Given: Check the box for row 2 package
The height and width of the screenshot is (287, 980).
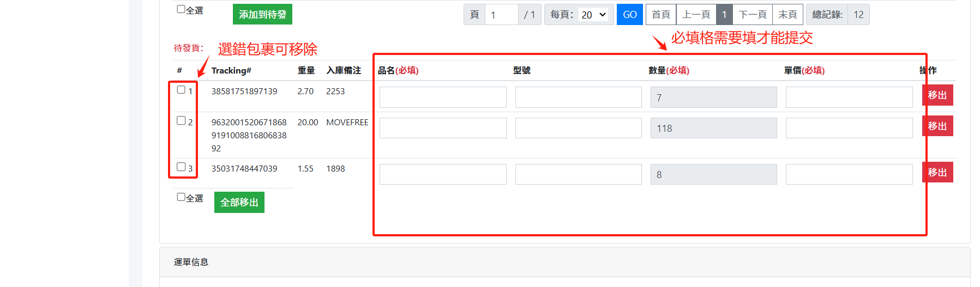Looking at the screenshot, I should click(181, 121).
